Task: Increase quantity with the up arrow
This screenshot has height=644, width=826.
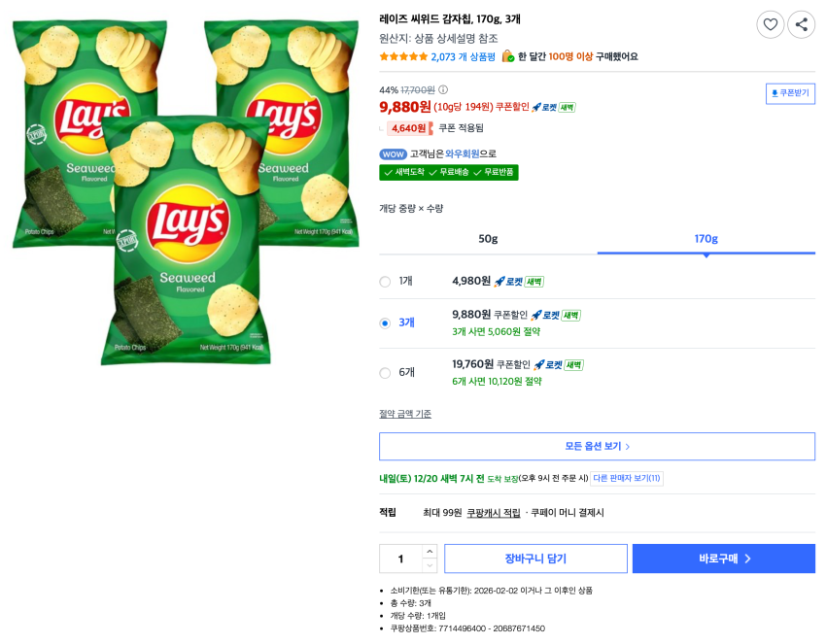Action: [430, 552]
